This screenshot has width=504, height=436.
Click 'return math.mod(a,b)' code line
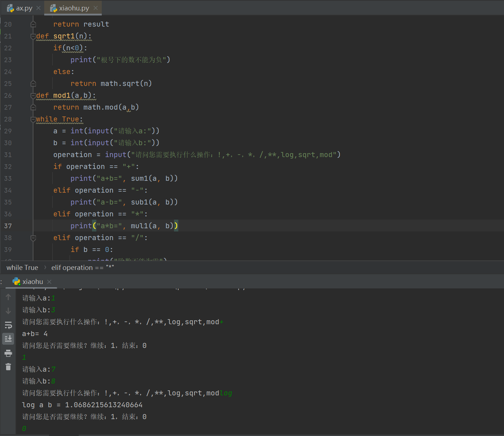coord(96,107)
